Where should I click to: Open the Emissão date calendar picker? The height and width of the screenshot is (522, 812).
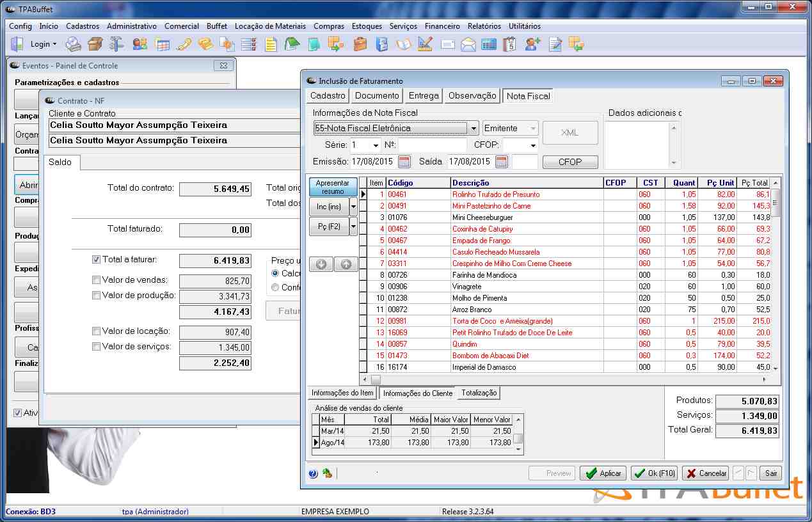coord(404,162)
